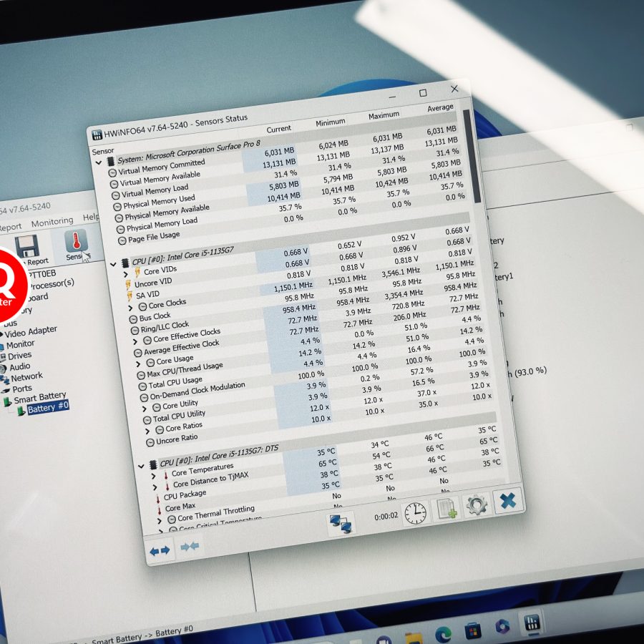Expand the Core Thermal Throttling row
This screenshot has height=644, width=644.
[160, 521]
